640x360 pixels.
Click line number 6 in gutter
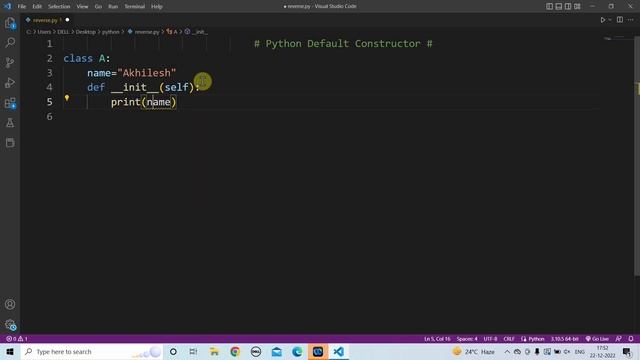point(49,117)
